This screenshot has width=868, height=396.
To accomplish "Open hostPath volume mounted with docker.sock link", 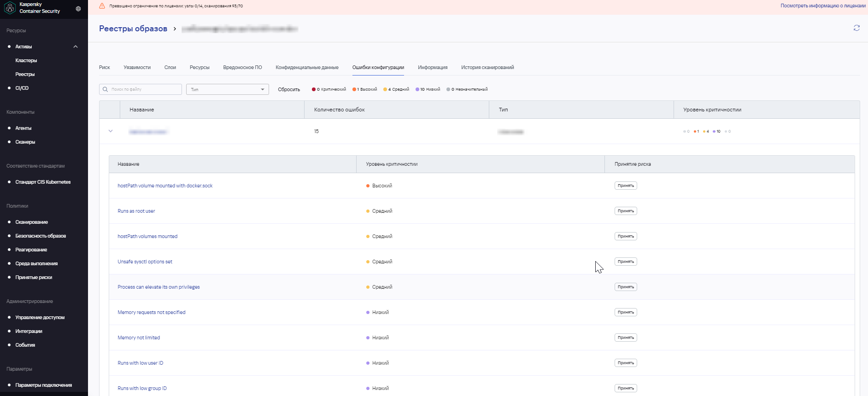I will coord(165,186).
